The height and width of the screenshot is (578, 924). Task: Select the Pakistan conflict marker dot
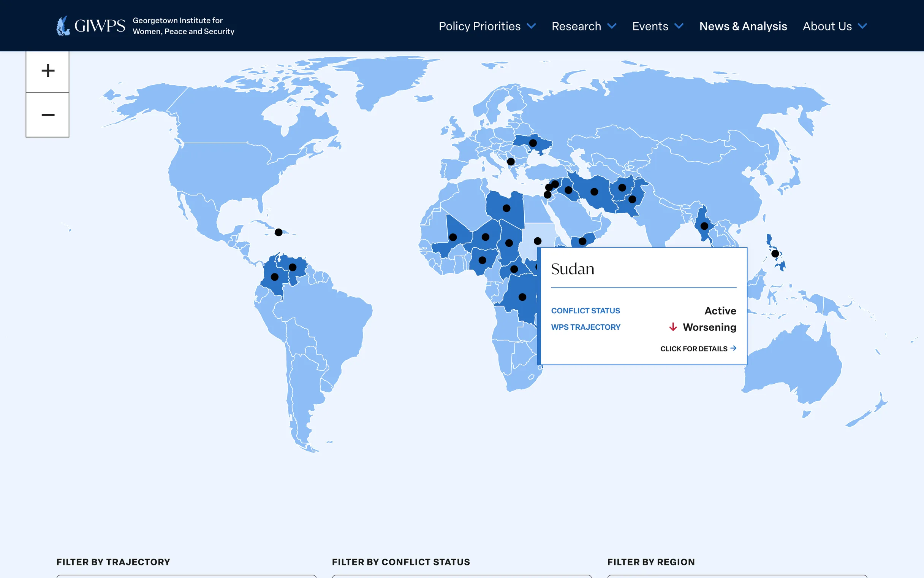tap(632, 199)
